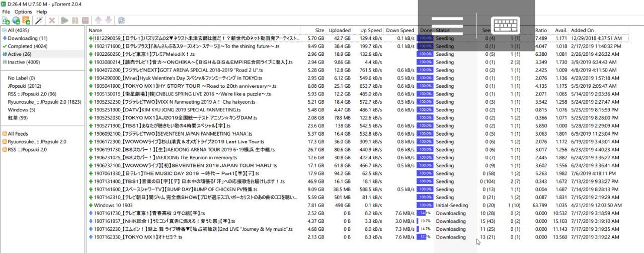The width and height of the screenshot is (644, 253).
Task: Click the Add Torrent toolbar icon
Action: coord(6,21)
